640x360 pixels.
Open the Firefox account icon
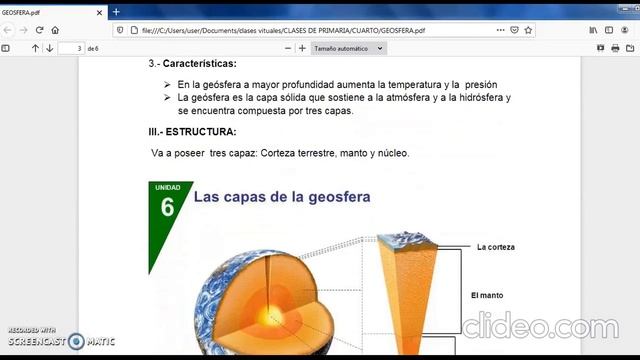coord(624,30)
